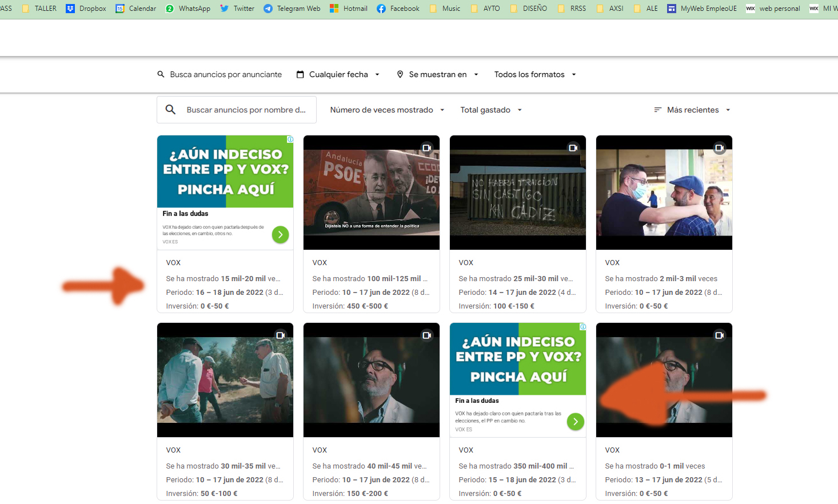
Task: Open the hugging men video ad thumbnail
Action: [x=664, y=193]
